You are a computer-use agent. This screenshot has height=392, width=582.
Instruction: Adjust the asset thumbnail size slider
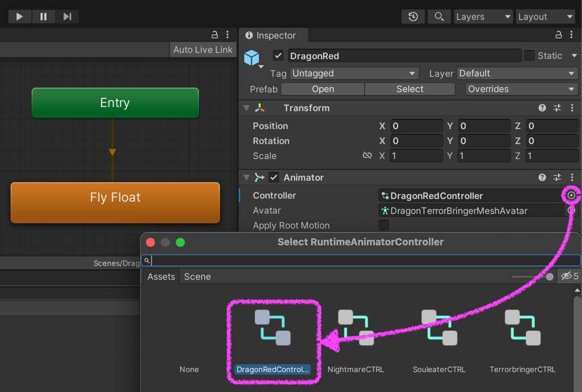click(x=549, y=276)
